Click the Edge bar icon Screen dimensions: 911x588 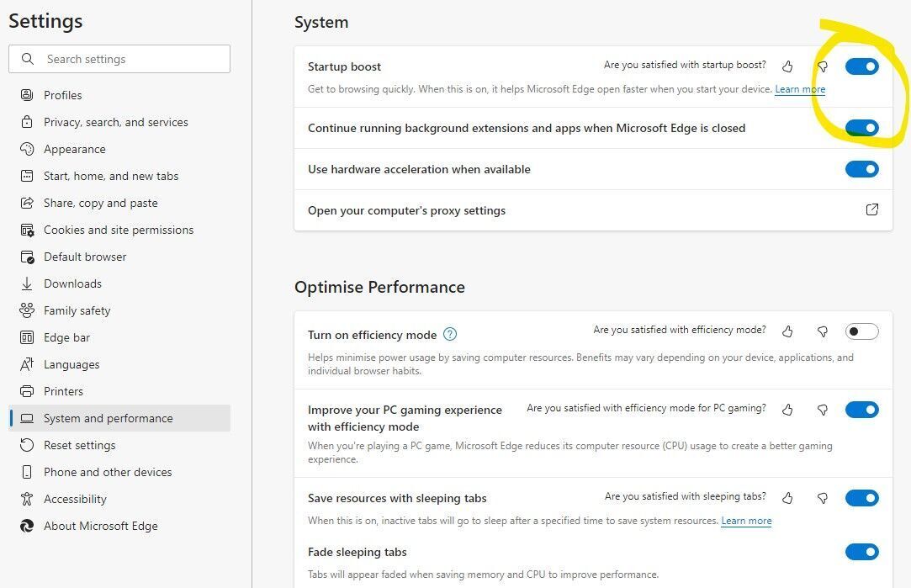coord(27,337)
